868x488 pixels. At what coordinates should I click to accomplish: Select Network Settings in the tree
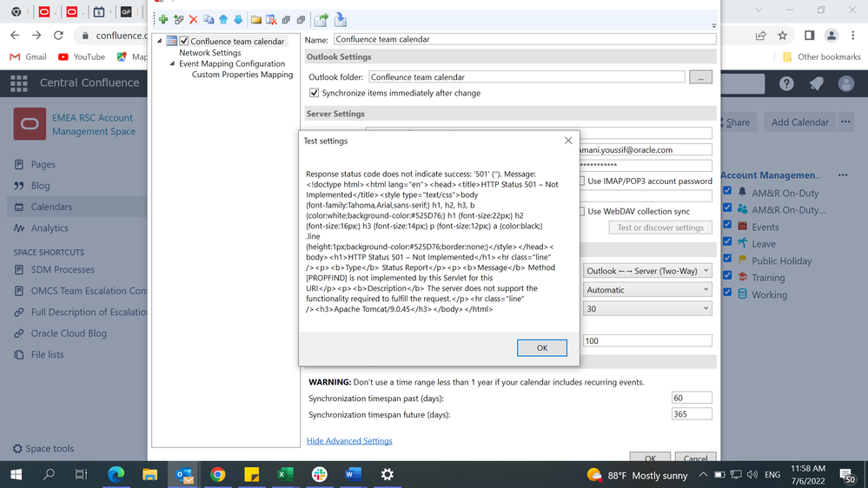209,53
